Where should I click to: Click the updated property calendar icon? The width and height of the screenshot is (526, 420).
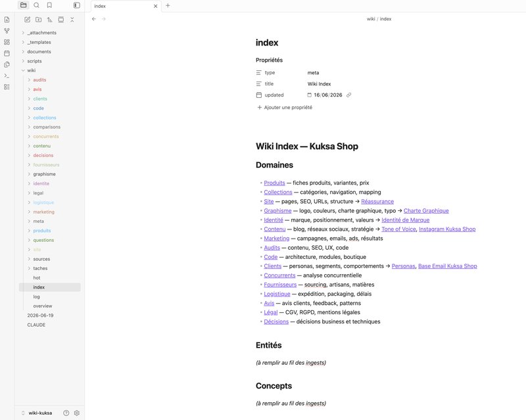(258, 95)
